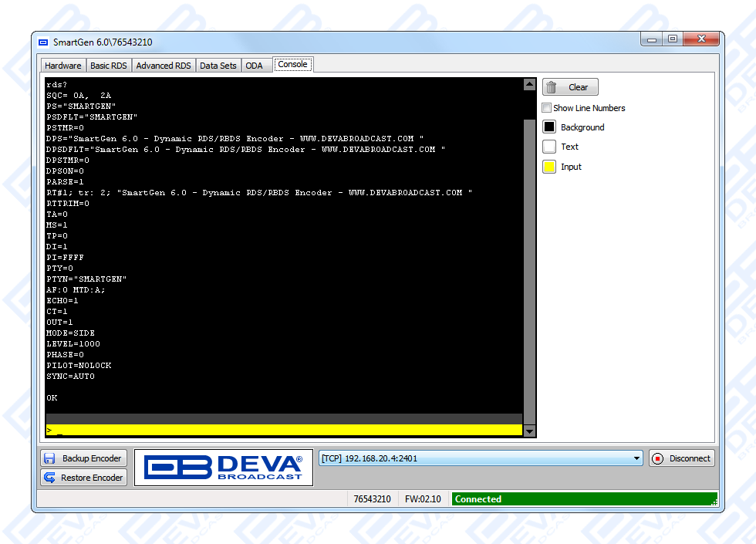The width and height of the screenshot is (756, 544).
Task: Click the floppy disk Backup Encoder icon
Action: [49, 458]
